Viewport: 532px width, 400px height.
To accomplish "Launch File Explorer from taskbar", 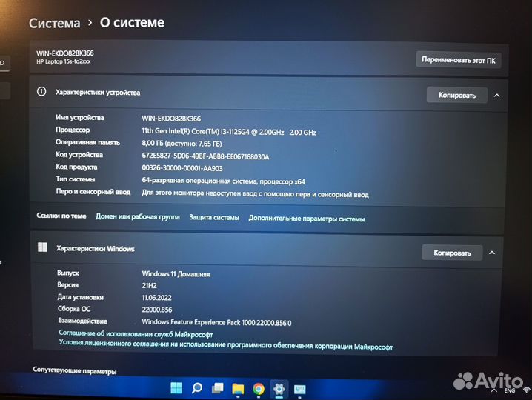I will coord(238,389).
